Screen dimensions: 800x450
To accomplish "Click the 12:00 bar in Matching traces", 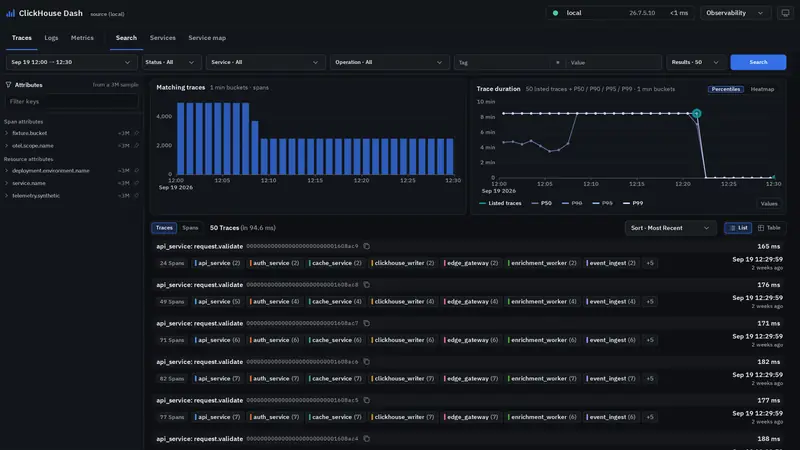I will [x=181, y=138].
